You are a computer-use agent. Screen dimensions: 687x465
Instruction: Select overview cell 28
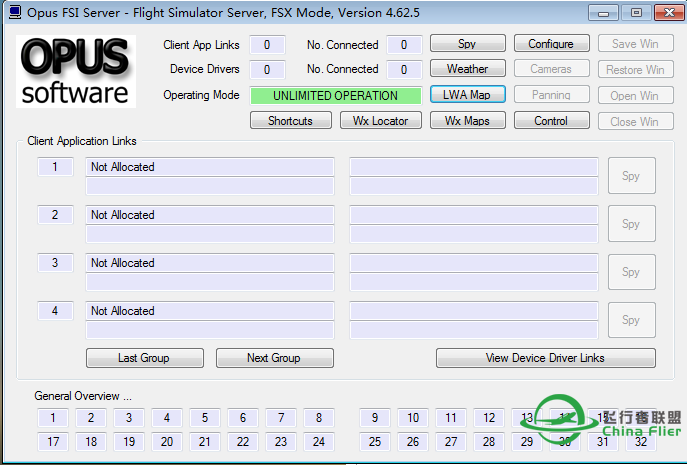click(489, 442)
